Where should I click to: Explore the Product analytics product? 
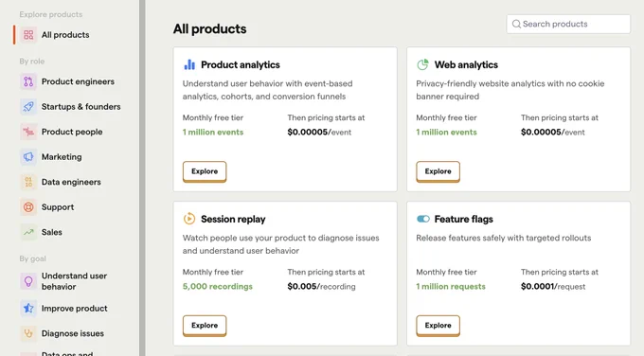pos(205,171)
